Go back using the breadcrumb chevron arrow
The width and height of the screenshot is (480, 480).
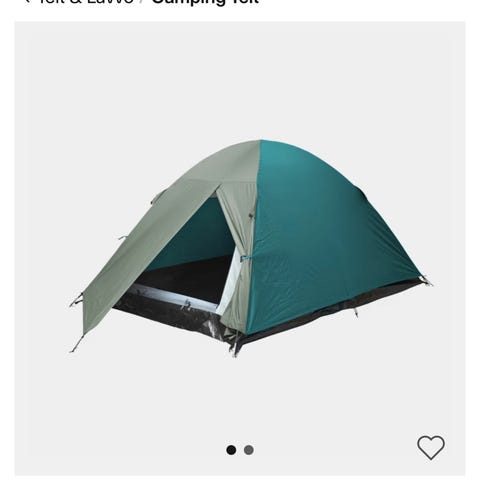[28, 1]
